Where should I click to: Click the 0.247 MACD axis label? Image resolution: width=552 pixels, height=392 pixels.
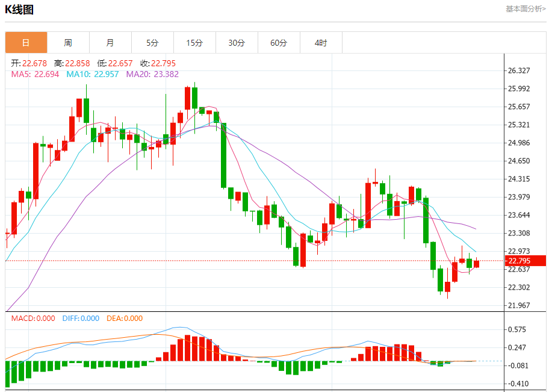coord(517,347)
